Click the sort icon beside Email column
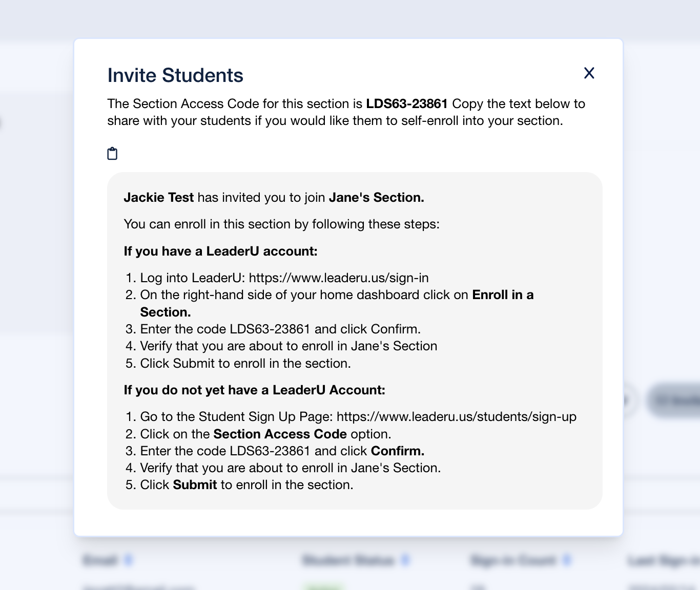 (x=129, y=560)
